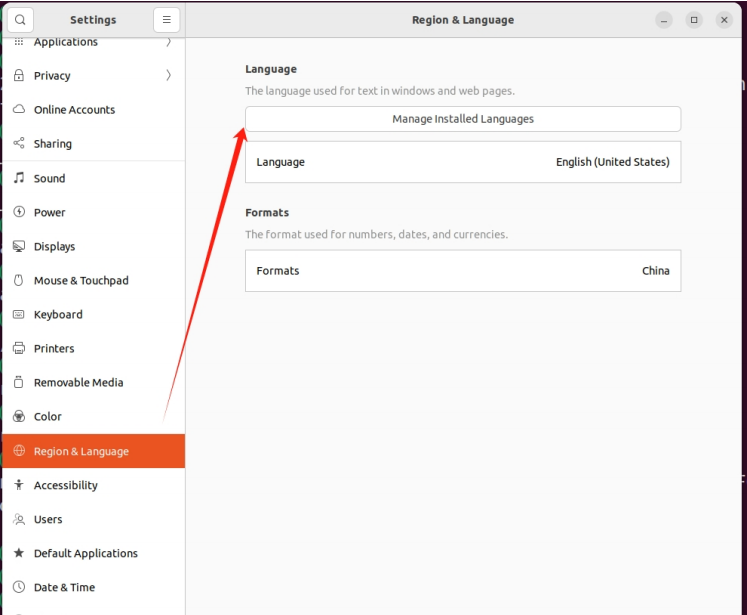Select Mouse & Touchpad label
Screen dimensions: 747x615
click(81, 281)
